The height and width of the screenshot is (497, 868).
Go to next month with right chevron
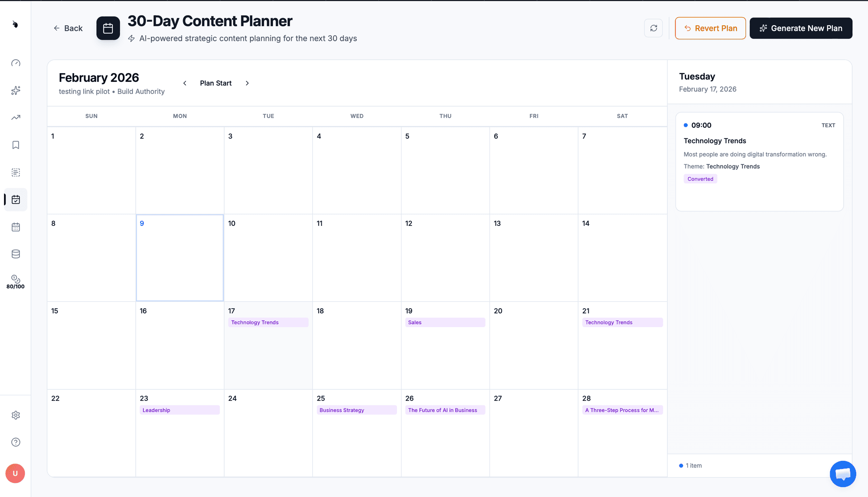click(x=247, y=83)
